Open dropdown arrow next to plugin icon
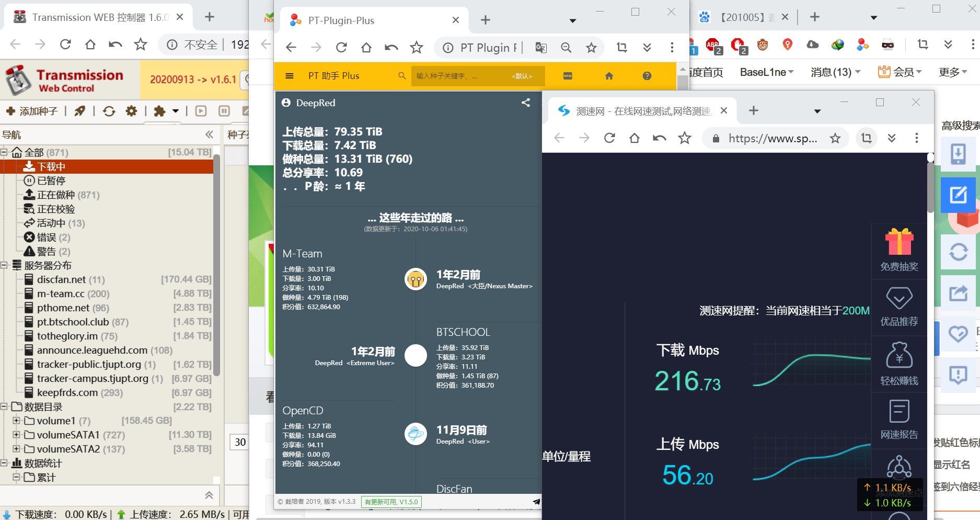 pyautogui.click(x=176, y=111)
